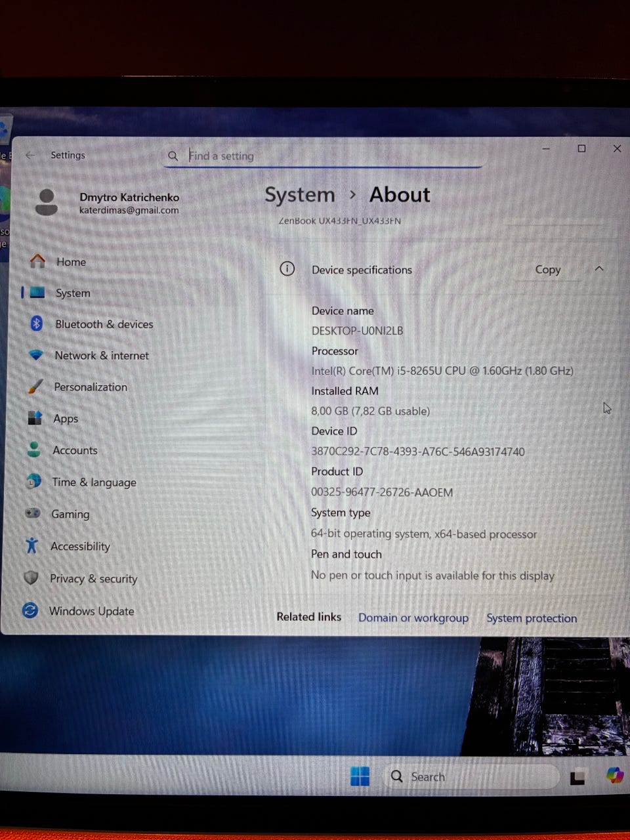
Task: Click the Apps grid icon
Action: (35, 418)
